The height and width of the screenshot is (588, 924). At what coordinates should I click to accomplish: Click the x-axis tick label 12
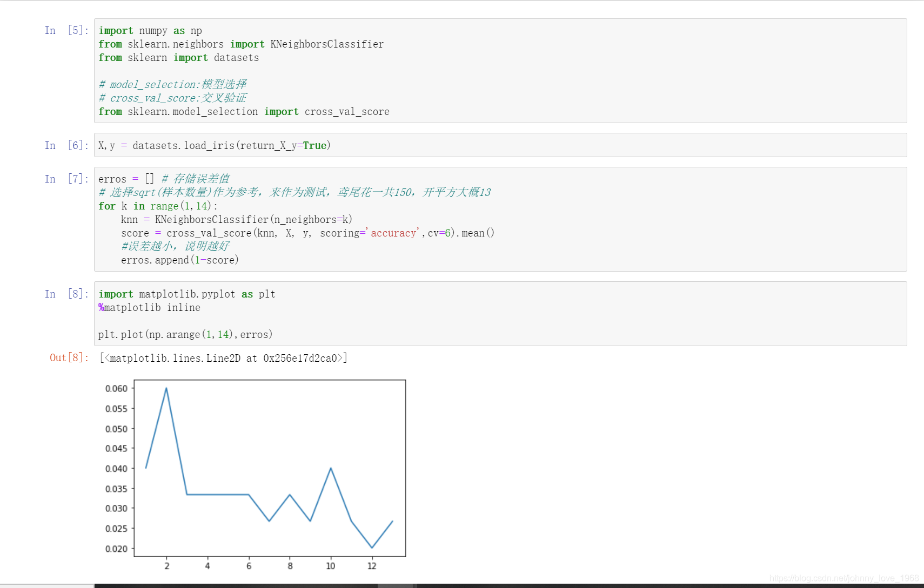pos(372,566)
